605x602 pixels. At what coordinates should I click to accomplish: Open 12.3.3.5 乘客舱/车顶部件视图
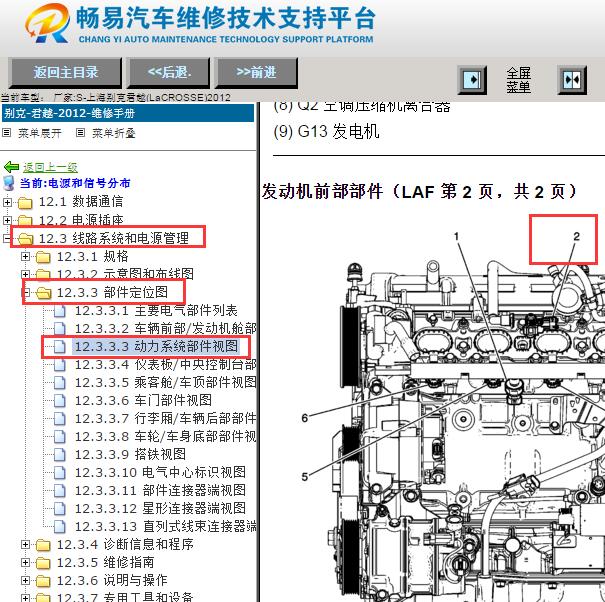pyautogui.click(x=166, y=382)
